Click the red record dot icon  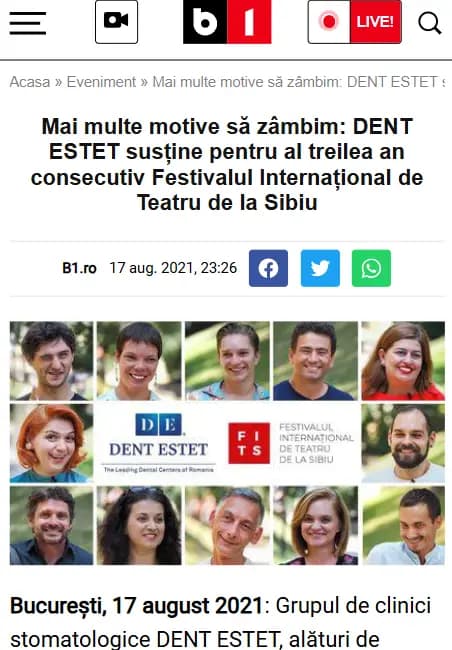coord(330,22)
